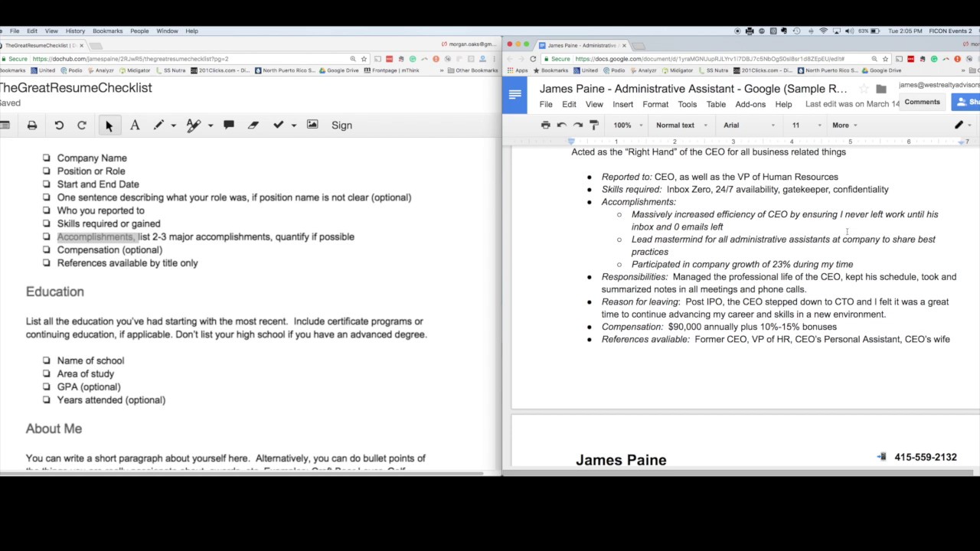Screen dimensions: 980x551
Task: Check the Who you reported to checkbox
Action: click(x=47, y=210)
